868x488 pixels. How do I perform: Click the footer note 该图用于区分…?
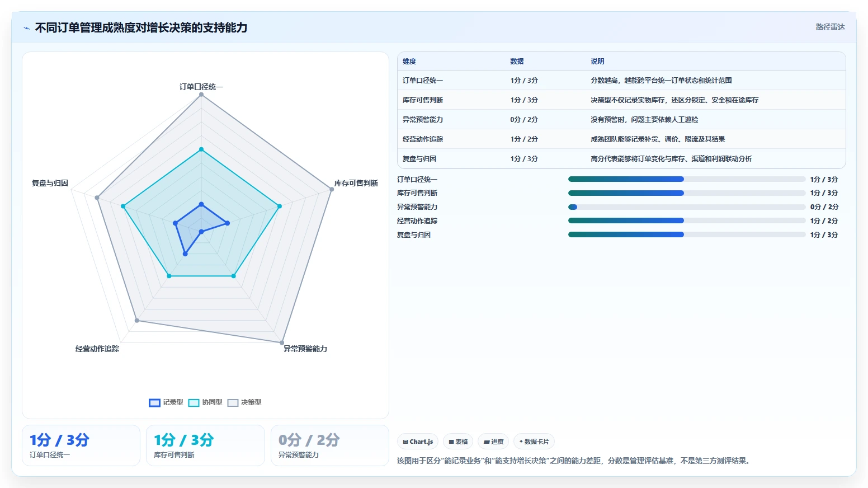point(574,461)
